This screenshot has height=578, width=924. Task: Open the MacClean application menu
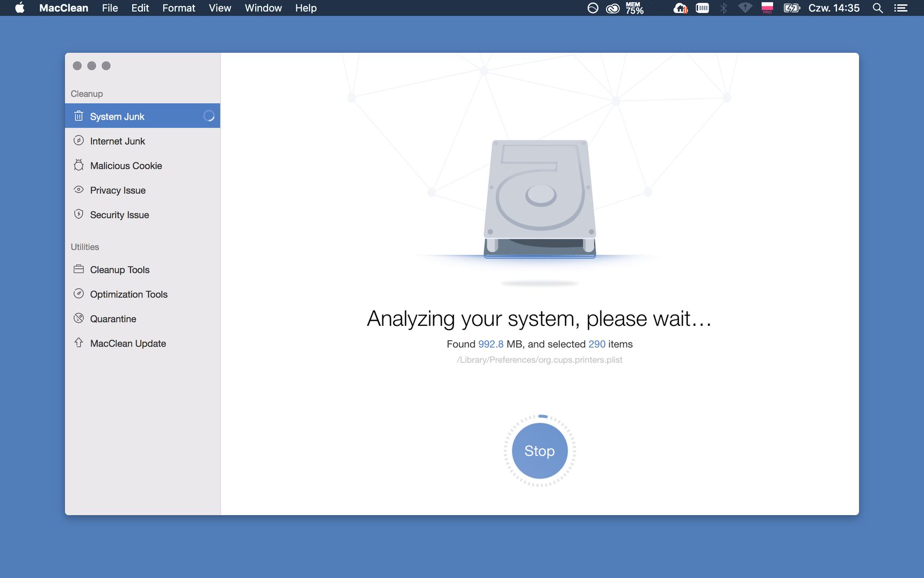pyautogui.click(x=63, y=8)
